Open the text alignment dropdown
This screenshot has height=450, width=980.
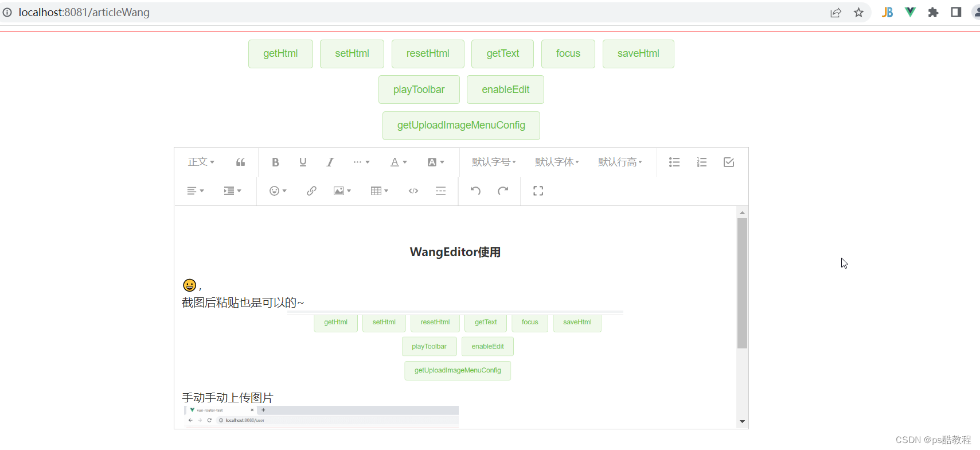[x=196, y=191]
